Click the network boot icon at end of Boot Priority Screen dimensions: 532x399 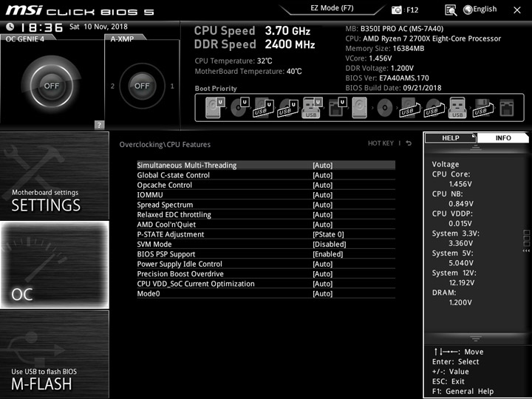point(507,108)
